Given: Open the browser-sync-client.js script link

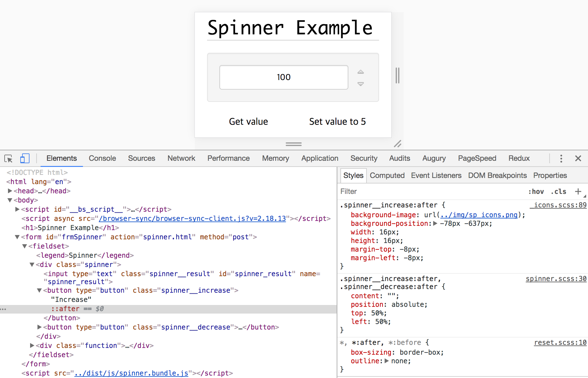Looking at the screenshot, I should tap(192, 218).
